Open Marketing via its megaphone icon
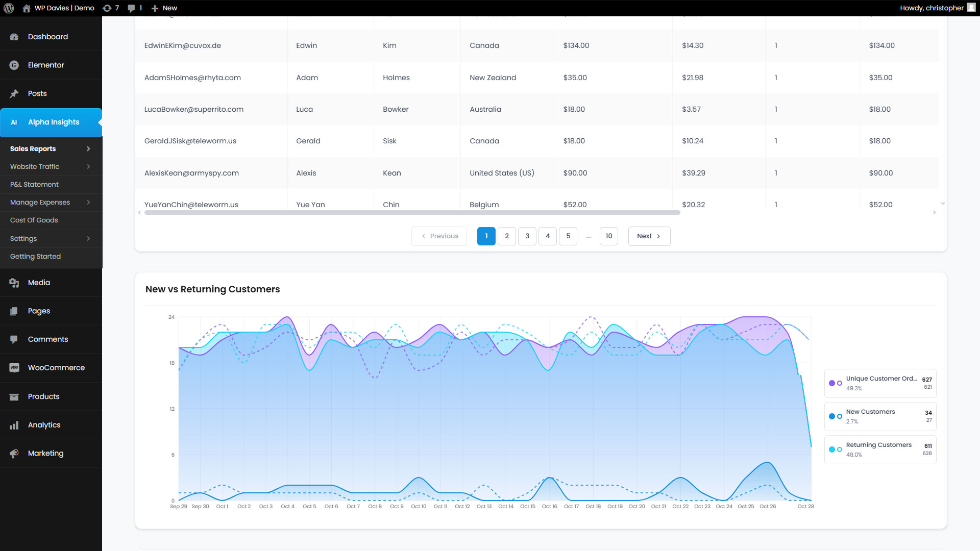This screenshot has width=980, height=551. tap(14, 454)
